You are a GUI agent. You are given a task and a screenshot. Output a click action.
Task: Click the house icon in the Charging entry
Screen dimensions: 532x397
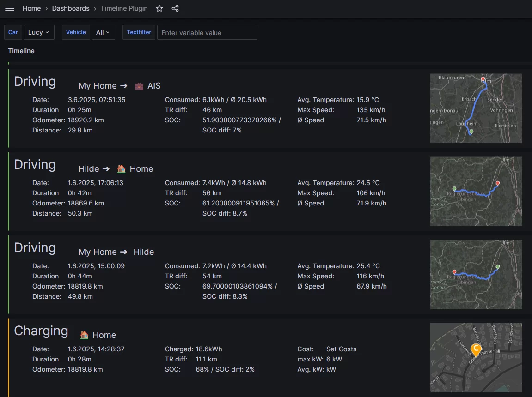(x=84, y=335)
